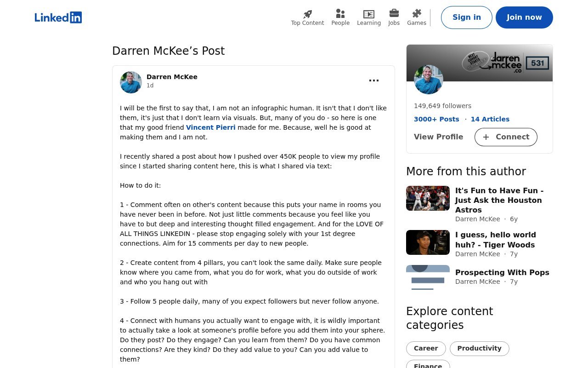Open "Prospecting With Pops" article title
588x368 pixels.
pyautogui.click(x=502, y=272)
